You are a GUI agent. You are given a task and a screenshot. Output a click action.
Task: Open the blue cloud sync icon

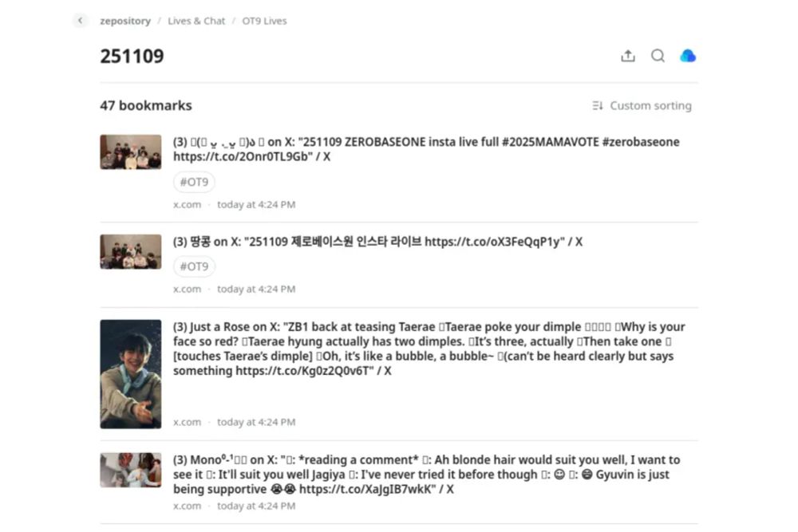(x=688, y=56)
